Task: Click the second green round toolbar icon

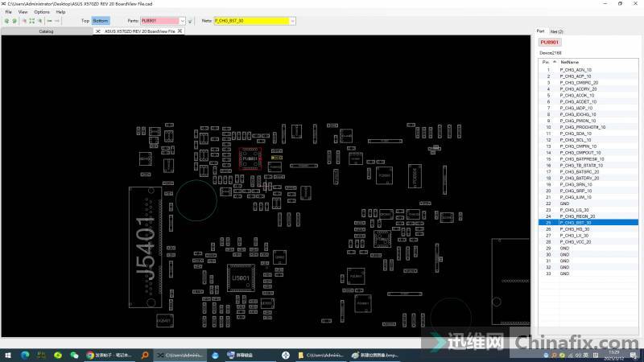Action: click(x=14, y=21)
